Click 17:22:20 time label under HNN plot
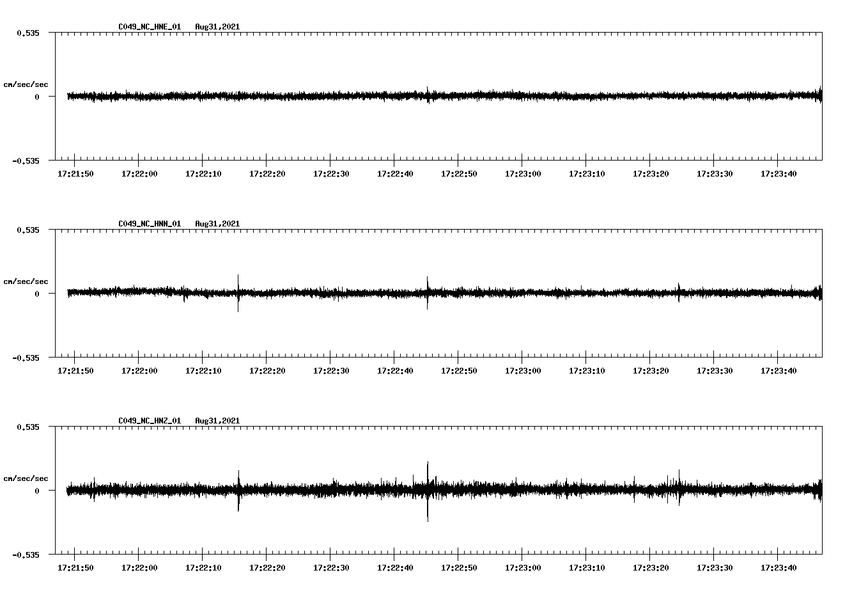Image resolution: width=868 pixels, height=591 pixels. [x=267, y=370]
